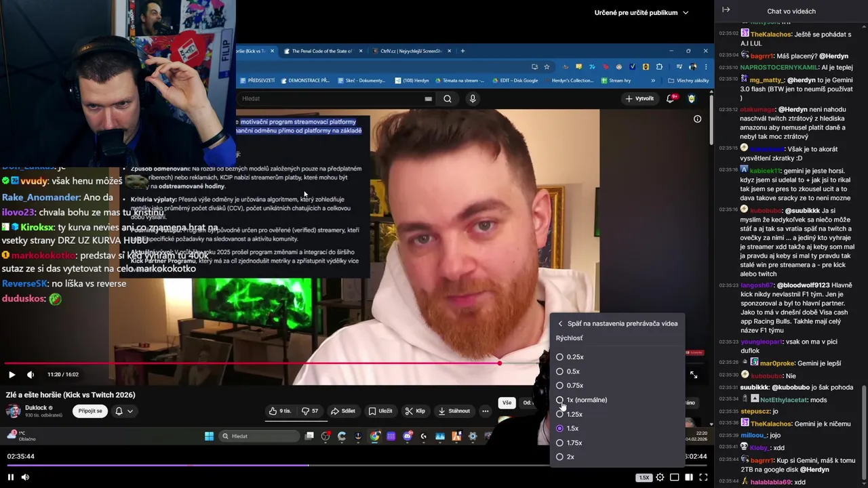This screenshot has height=488, width=868.
Task: Dislike the video showing 57
Action: pos(310,411)
